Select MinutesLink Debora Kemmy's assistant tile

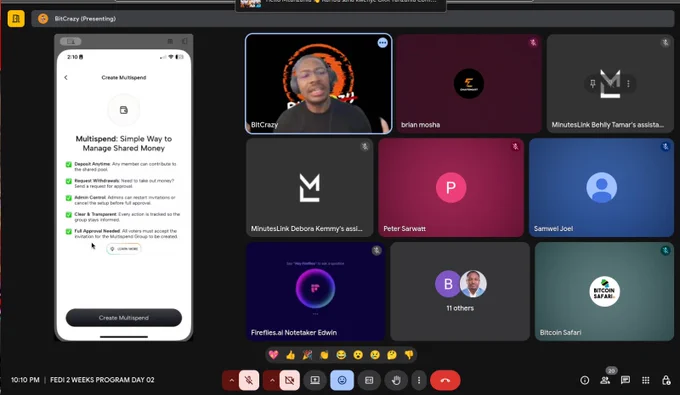310,187
